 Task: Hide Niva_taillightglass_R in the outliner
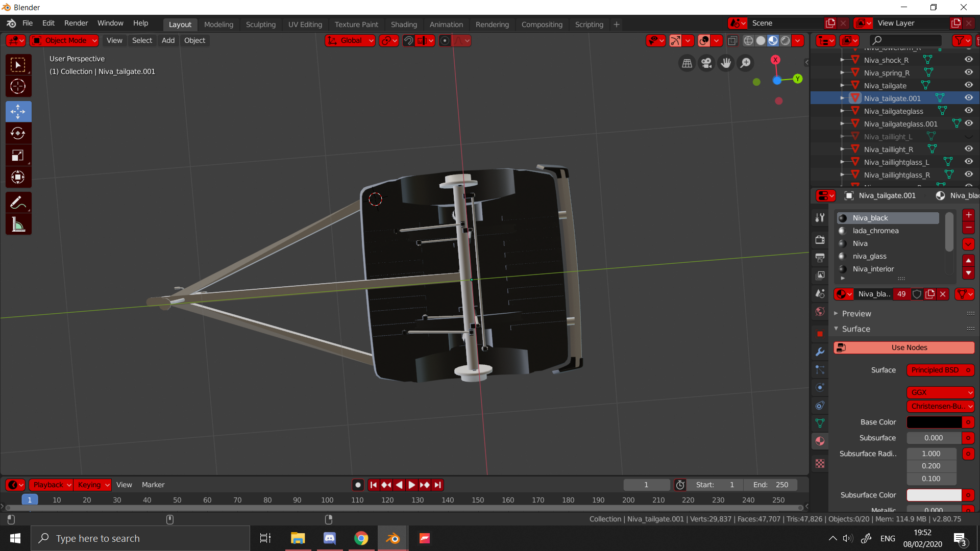coord(968,174)
